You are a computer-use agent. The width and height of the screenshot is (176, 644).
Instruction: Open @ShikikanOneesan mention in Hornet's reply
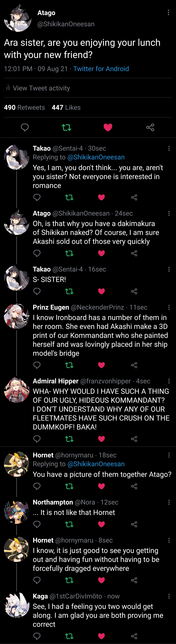click(96, 464)
